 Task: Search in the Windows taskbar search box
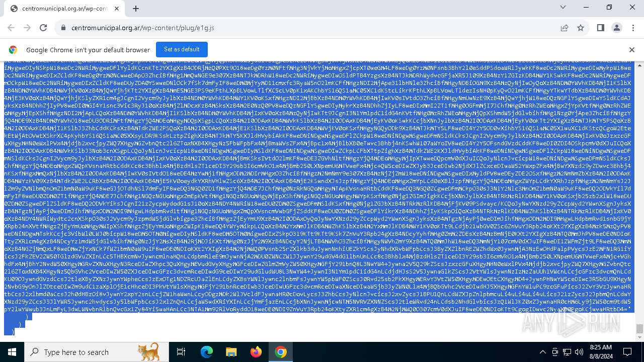click(96, 352)
